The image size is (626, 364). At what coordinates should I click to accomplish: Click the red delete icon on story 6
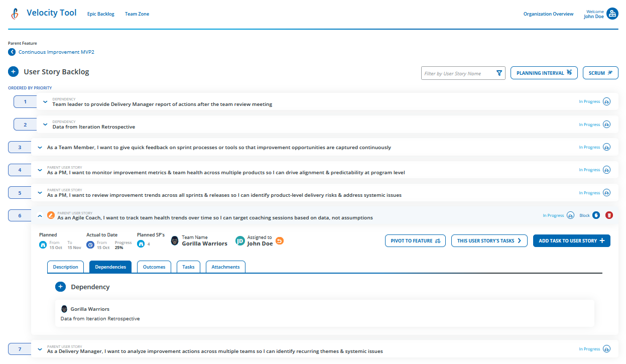(609, 215)
